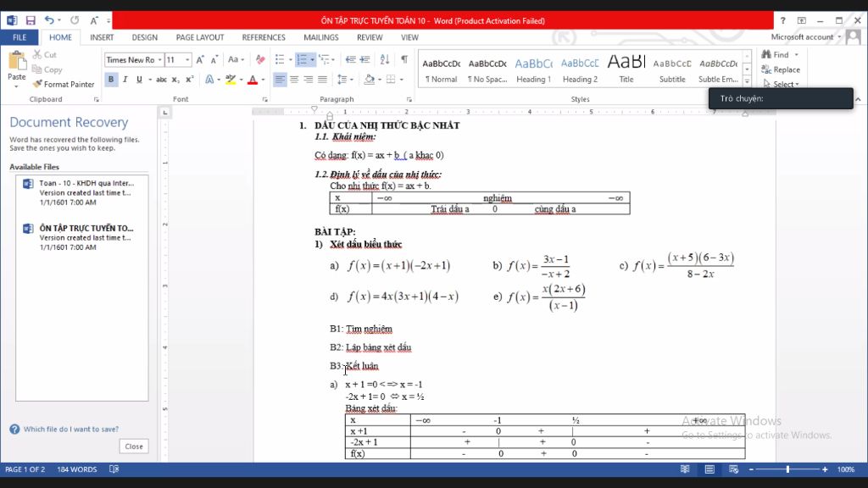Toggle Align Left paragraph alignment
This screenshot has height=488, width=868.
[x=280, y=80]
